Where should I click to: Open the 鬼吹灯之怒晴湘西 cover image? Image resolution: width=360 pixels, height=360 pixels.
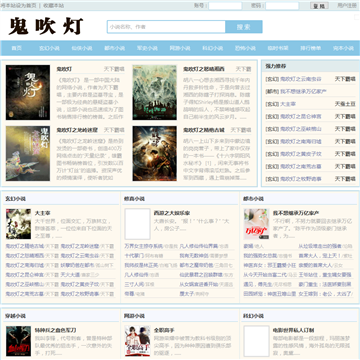click(x=154, y=92)
